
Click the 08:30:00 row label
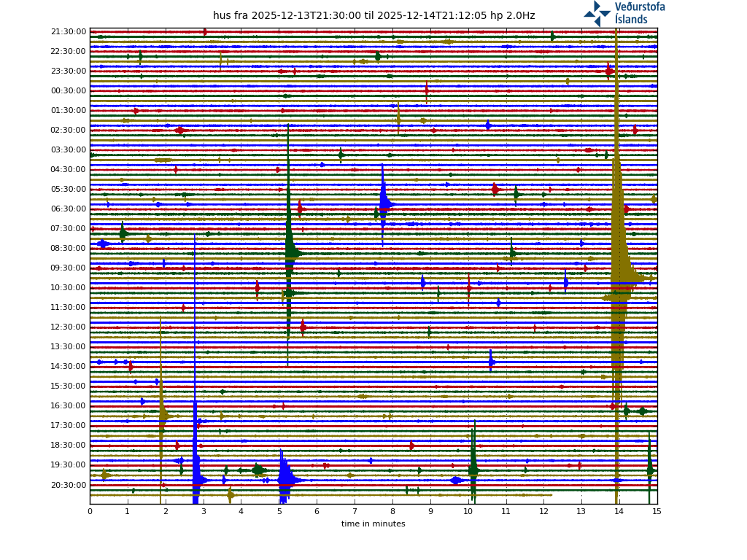[69, 249]
